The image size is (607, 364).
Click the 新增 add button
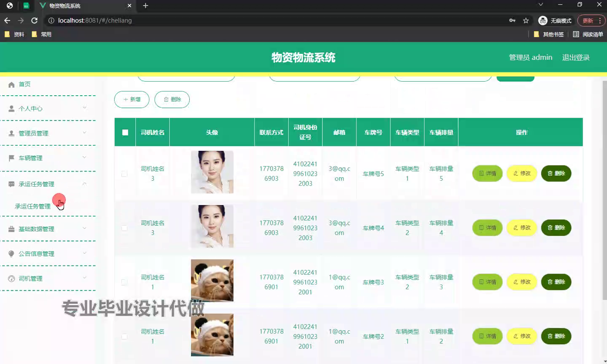132,99
